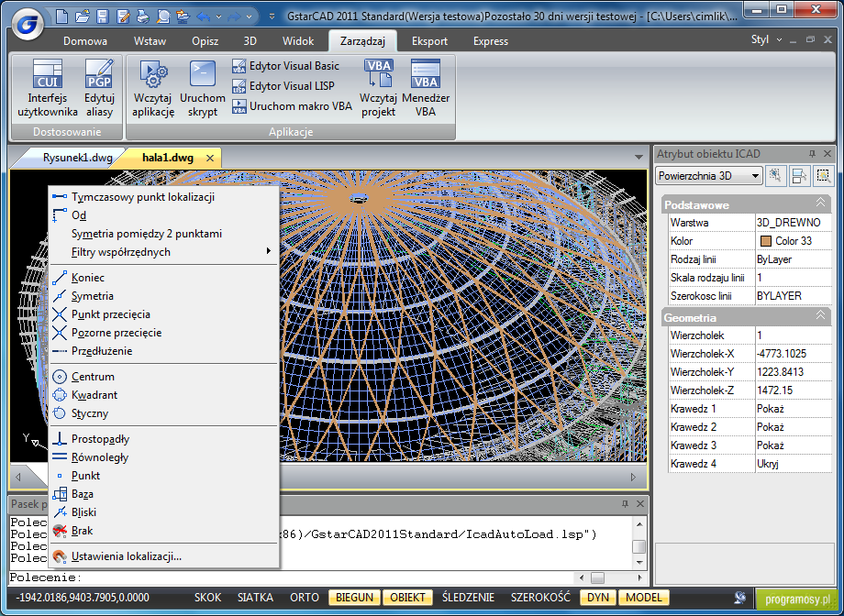Select the Prostopadły snap option
844x616 pixels.
[163, 439]
